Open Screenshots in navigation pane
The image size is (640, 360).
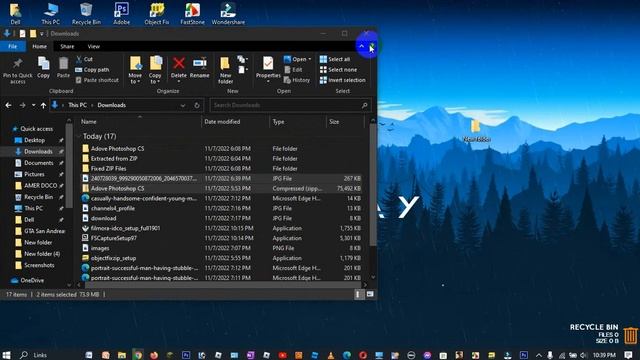[39, 265]
